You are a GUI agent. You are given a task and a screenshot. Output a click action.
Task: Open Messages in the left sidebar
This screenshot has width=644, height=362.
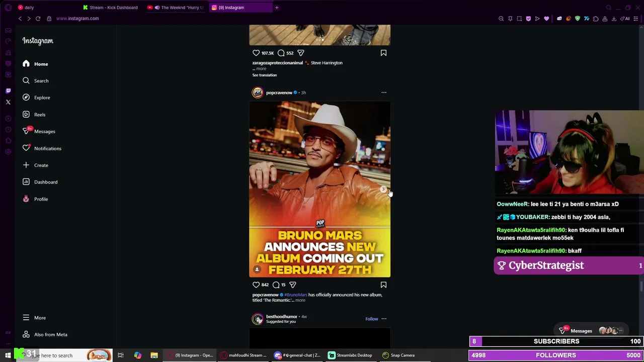[x=39, y=131]
